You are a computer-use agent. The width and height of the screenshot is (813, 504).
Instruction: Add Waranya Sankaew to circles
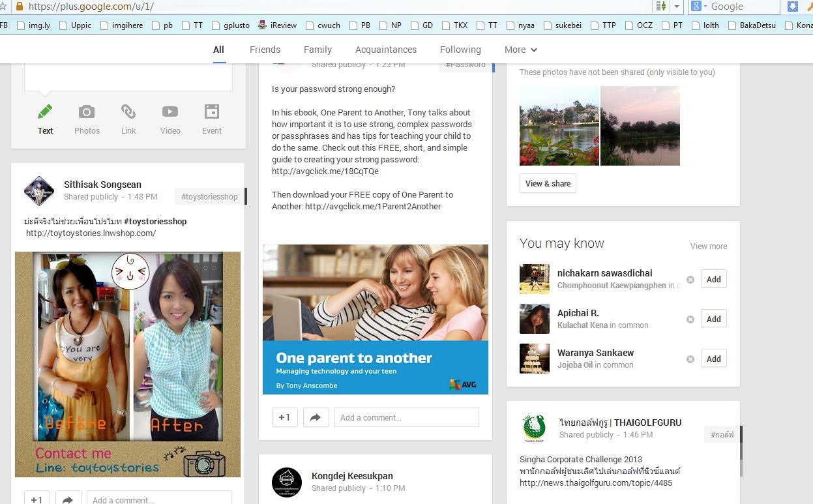[713, 359]
